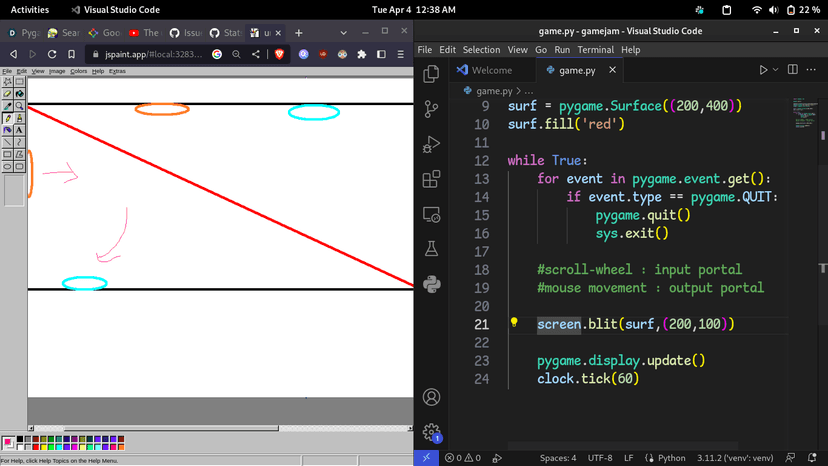Pick the Text tool in the paint toolbox
828x466 pixels.
click(x=19, y=130)
